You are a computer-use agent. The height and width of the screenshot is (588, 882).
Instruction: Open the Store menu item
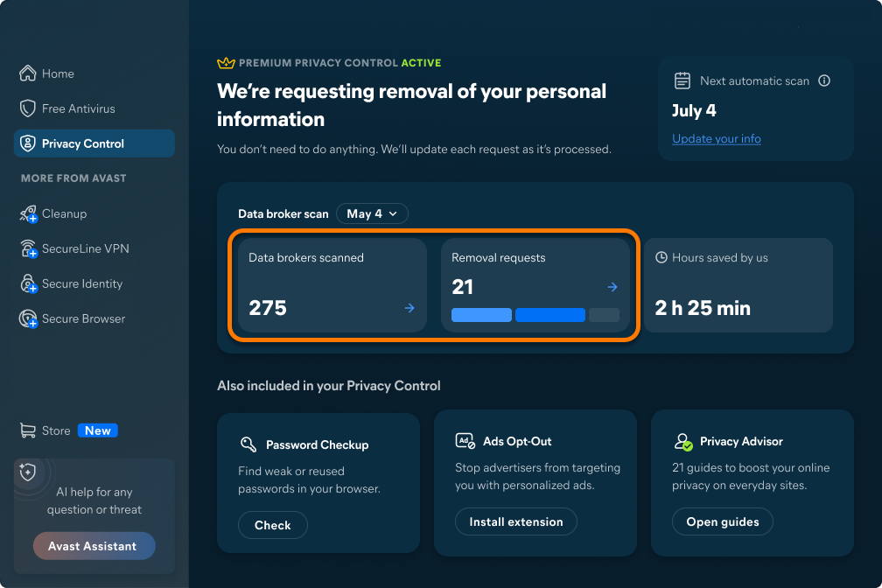56,430
